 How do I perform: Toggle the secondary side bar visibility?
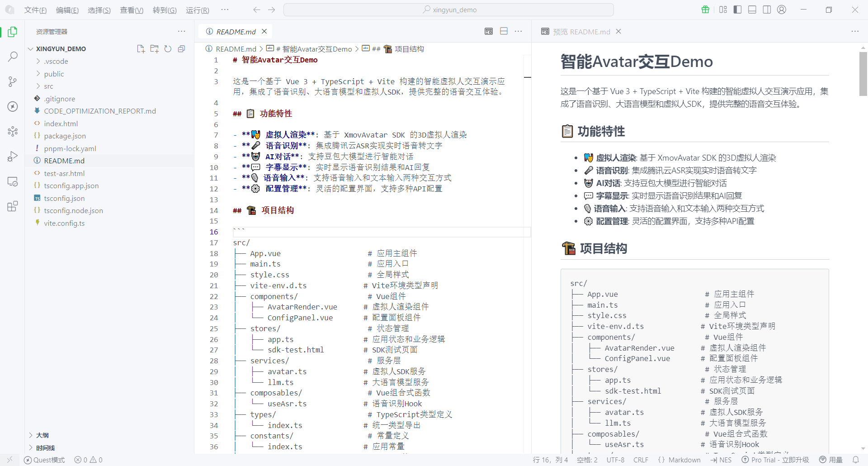(767, 10)
